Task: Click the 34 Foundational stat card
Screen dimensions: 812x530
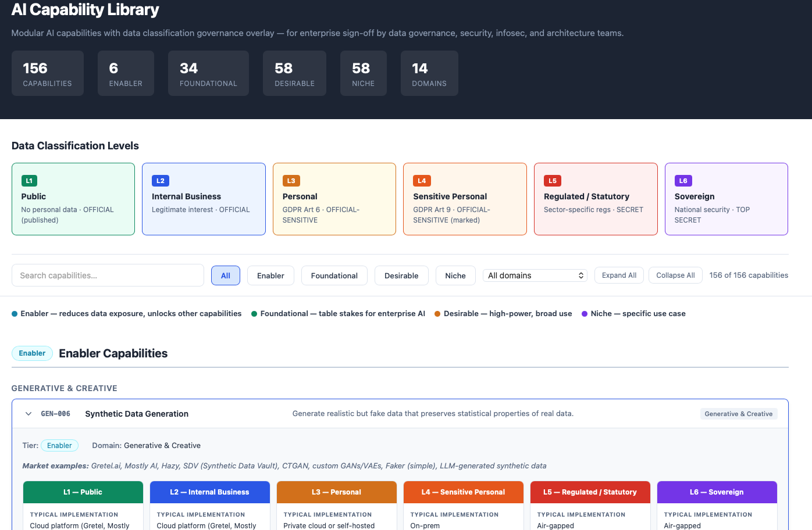Action: (x=208, y=73)
